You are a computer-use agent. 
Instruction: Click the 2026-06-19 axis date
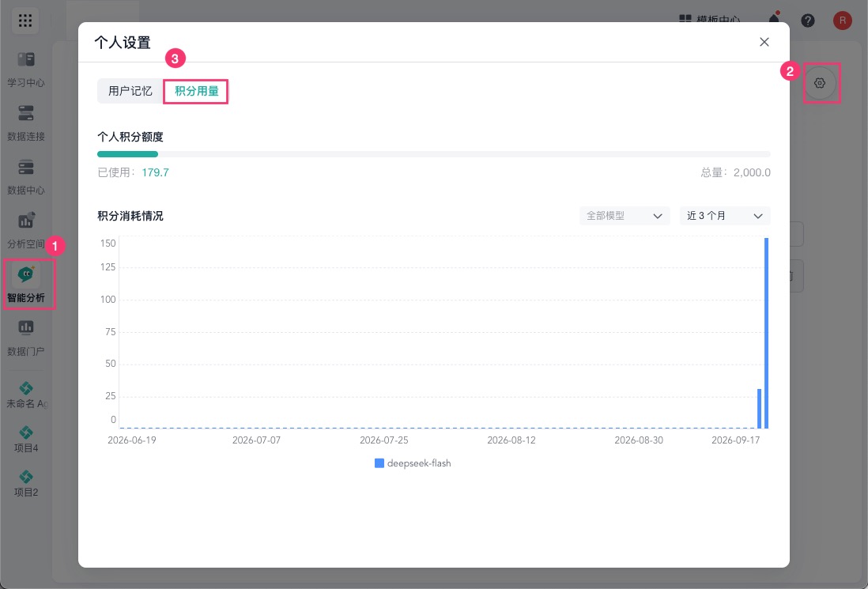132,440
